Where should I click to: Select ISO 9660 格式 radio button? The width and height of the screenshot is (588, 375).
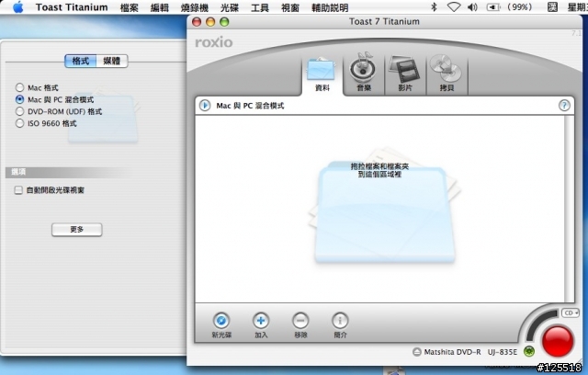coord(19,123)
